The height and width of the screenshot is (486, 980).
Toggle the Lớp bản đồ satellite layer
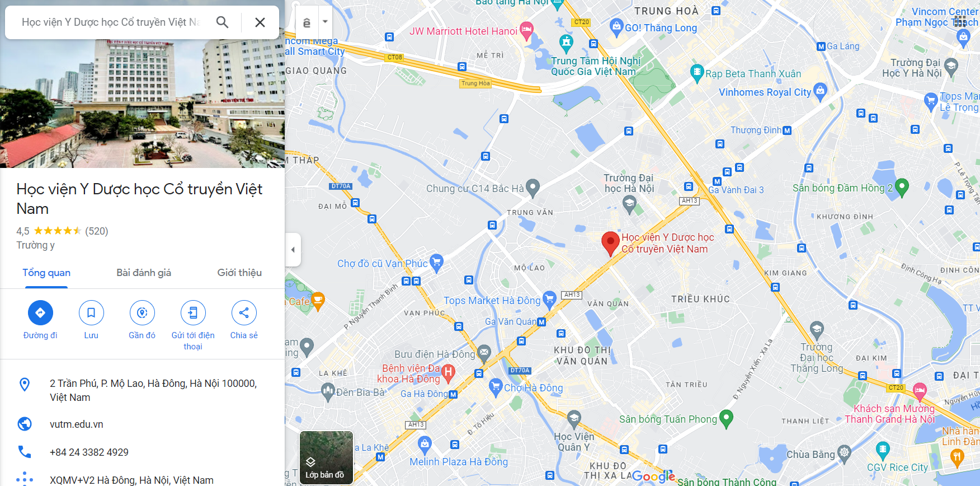326,457
